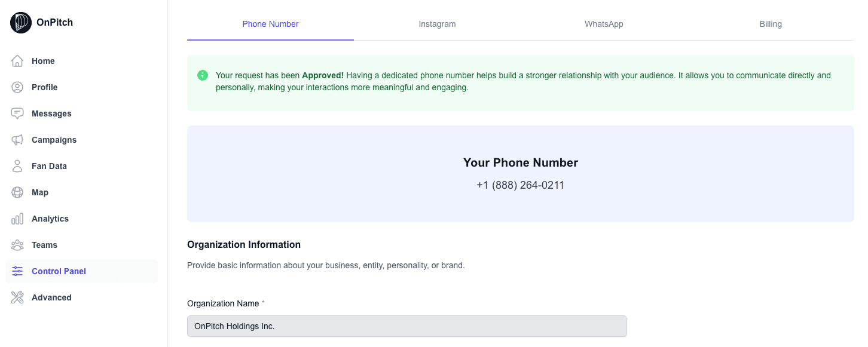Screen dimensions: 868x347
Task: Select the Phone Number tab
Action: pos(270,24)
